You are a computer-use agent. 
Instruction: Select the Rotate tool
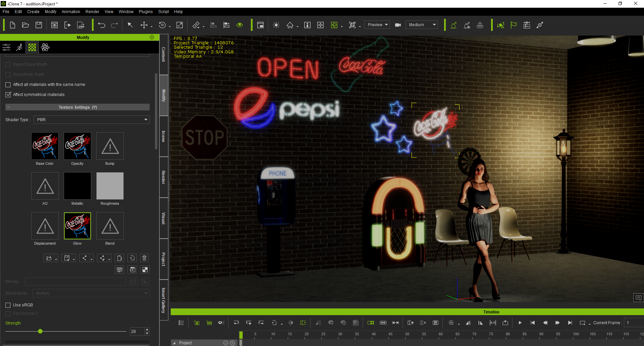tap(162, 25)
